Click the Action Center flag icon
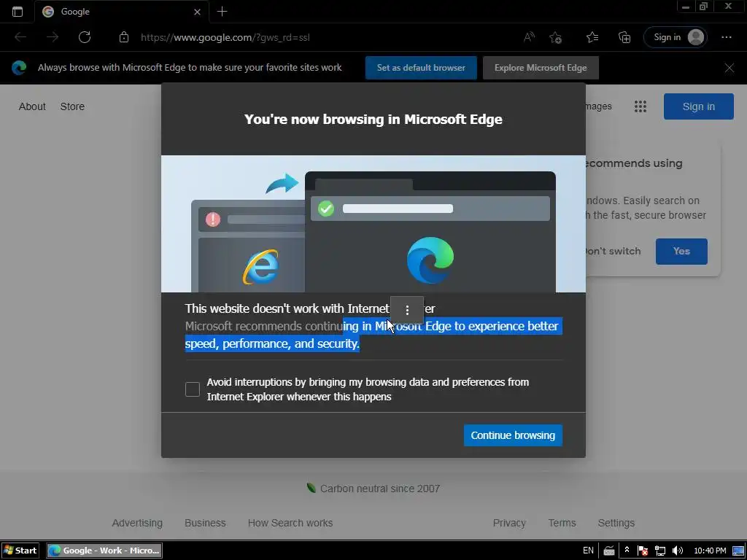The height and width of the screenshot is (560, 747). click(642, 551)
